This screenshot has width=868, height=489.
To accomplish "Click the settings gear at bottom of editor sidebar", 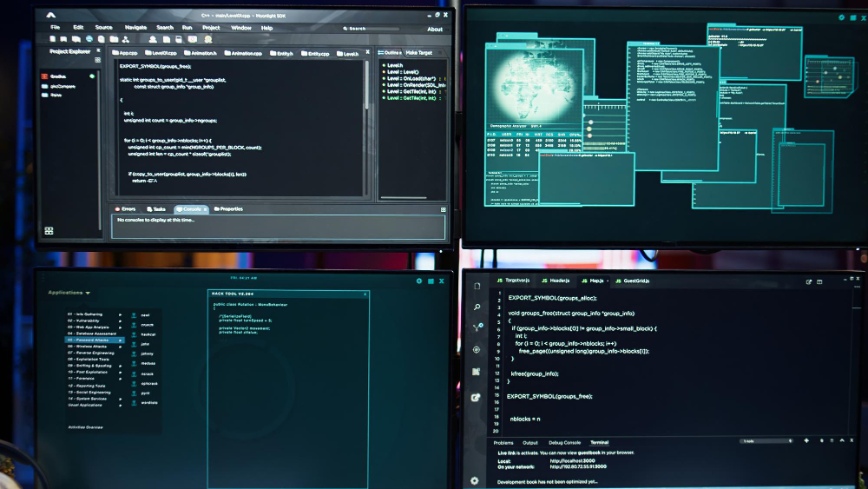I will coord(475,480).
